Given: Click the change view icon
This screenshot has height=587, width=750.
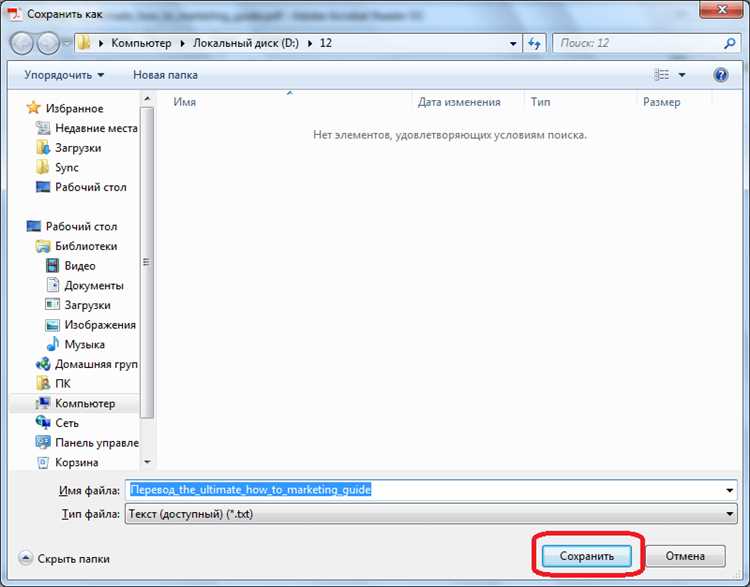Looking at the screenshot, I should coord(662,75).
